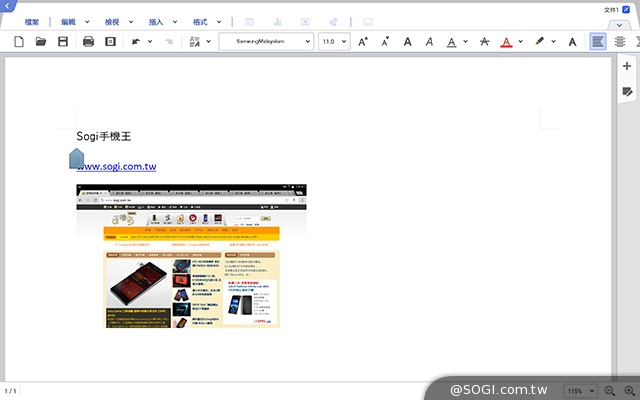This screenshot has height=400, width=640.
Task: Click the red font color button
Action: coord(506,42)
